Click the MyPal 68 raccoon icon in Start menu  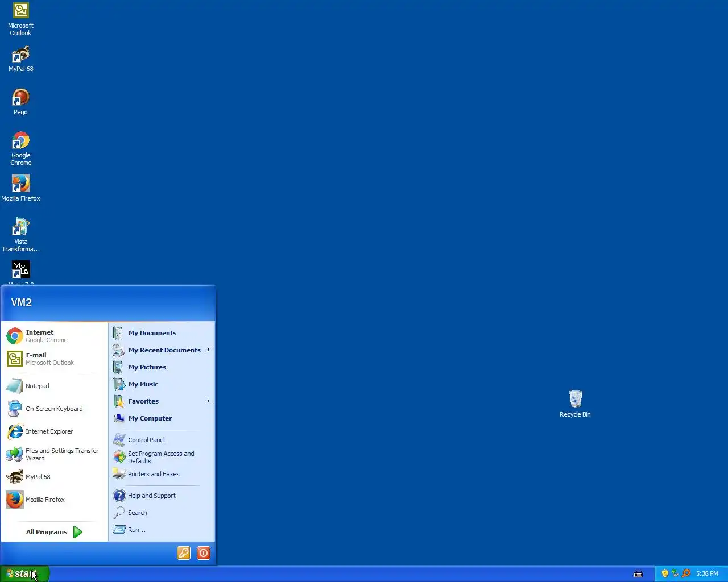15,477
